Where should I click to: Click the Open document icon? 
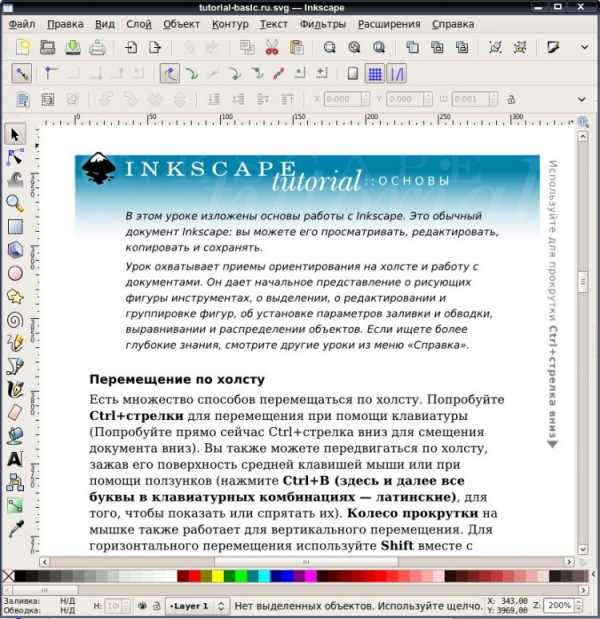[x=47, y=47]
